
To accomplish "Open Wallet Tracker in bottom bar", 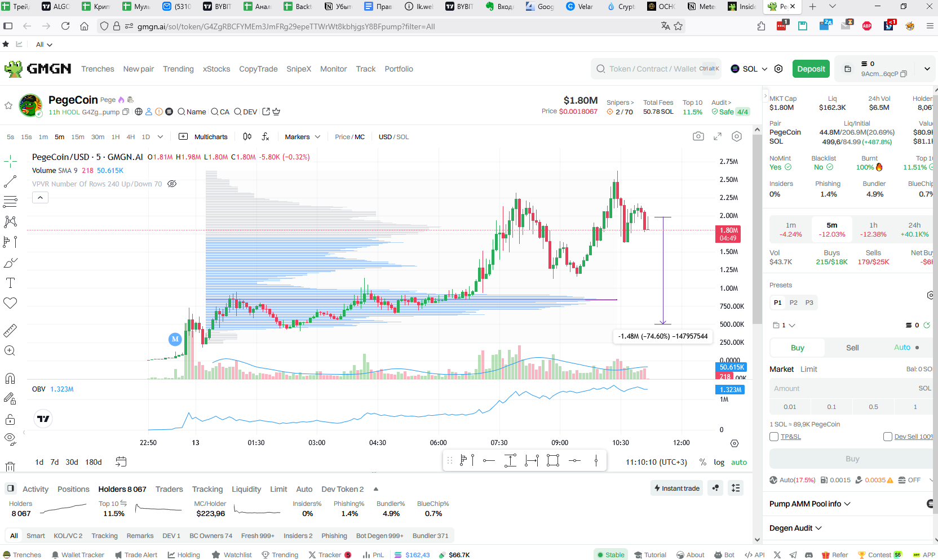I will [x=78, y=555].
